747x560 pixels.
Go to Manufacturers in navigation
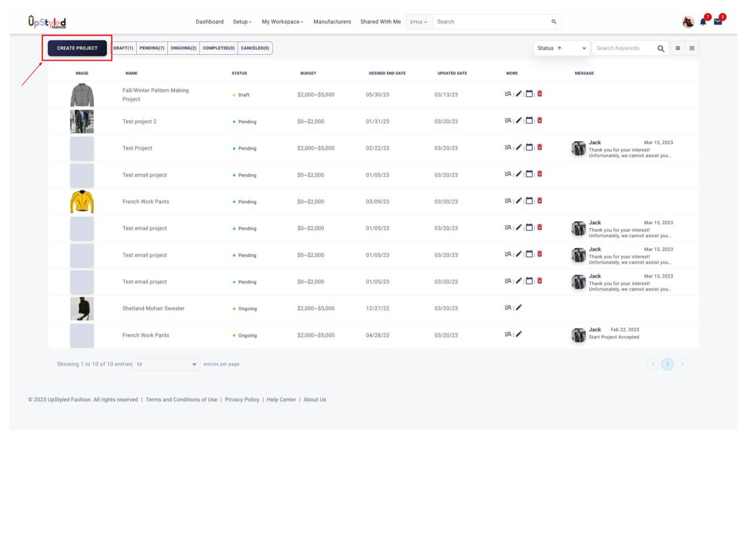[332, 22]
